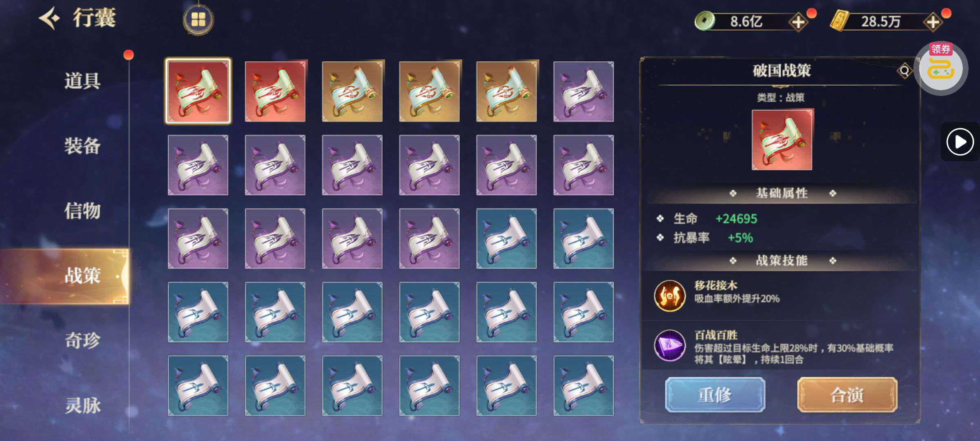Tap the 移花接木 skill icon

(x=670, y=296)
